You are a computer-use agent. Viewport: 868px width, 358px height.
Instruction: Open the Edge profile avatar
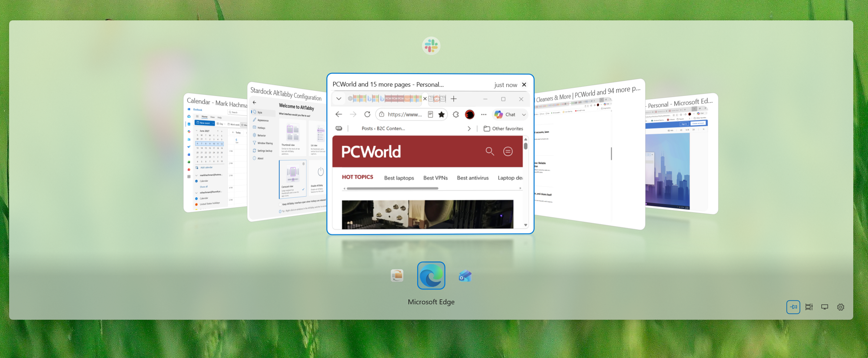point(470,114)
